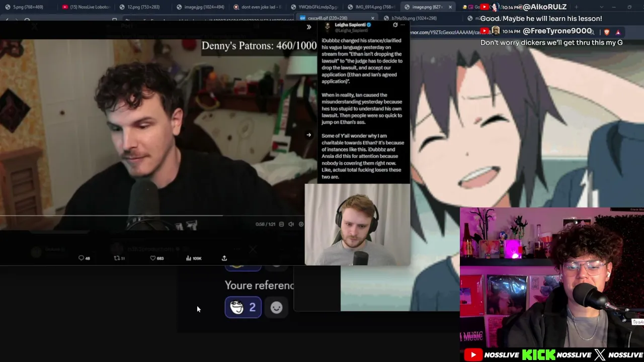644x362 pixels.
Task: Open the YWQtbGFkLmdpZg tab
Action: (x=314, y=7)
